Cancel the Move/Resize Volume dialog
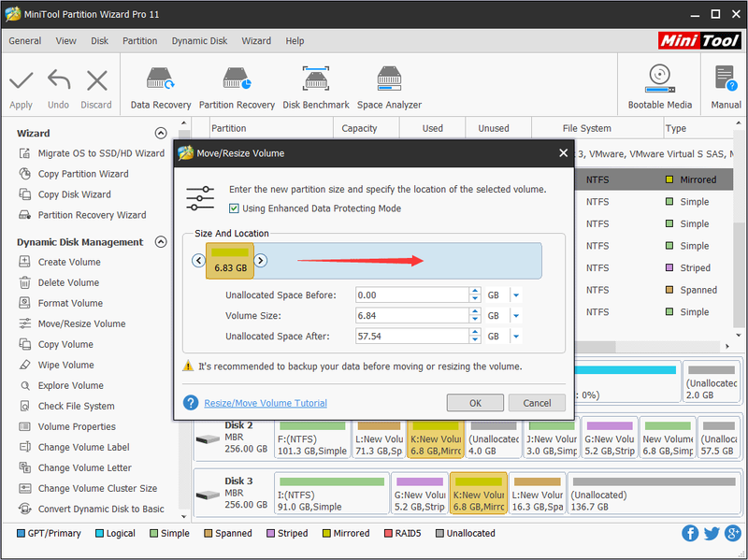The height and width of the screenshot is (560, 748). (x=537, y=403)
